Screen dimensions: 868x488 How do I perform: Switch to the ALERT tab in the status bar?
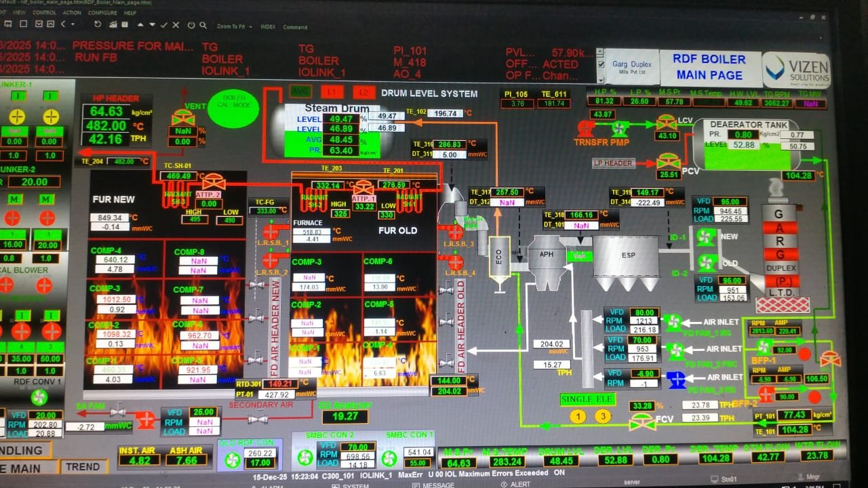[519, 484]
